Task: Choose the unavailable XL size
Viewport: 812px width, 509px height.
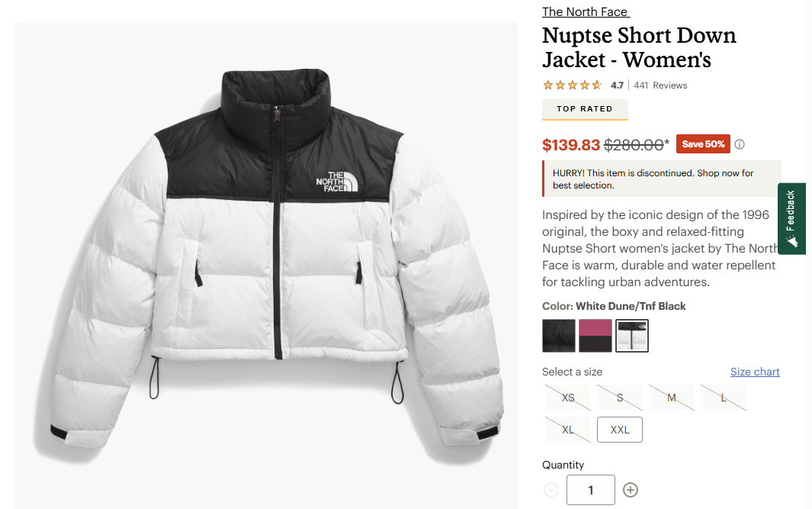Action: click(x=568, y=430)
